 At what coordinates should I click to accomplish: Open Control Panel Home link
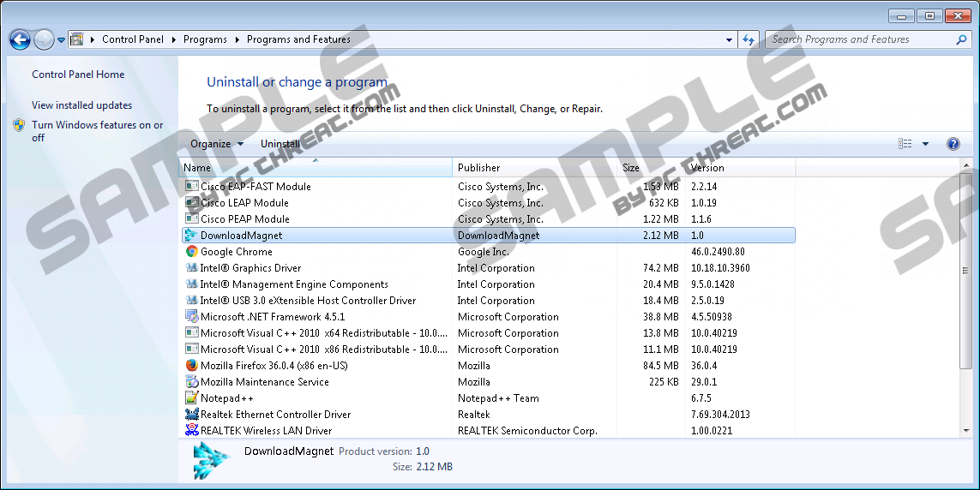[78, 75]
